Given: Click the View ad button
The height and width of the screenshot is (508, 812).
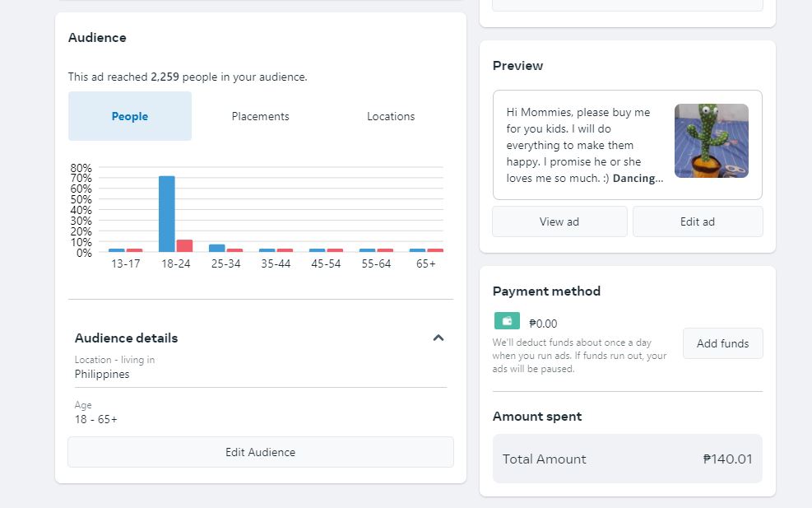Looking at the screenshot, I should [559, 221].
